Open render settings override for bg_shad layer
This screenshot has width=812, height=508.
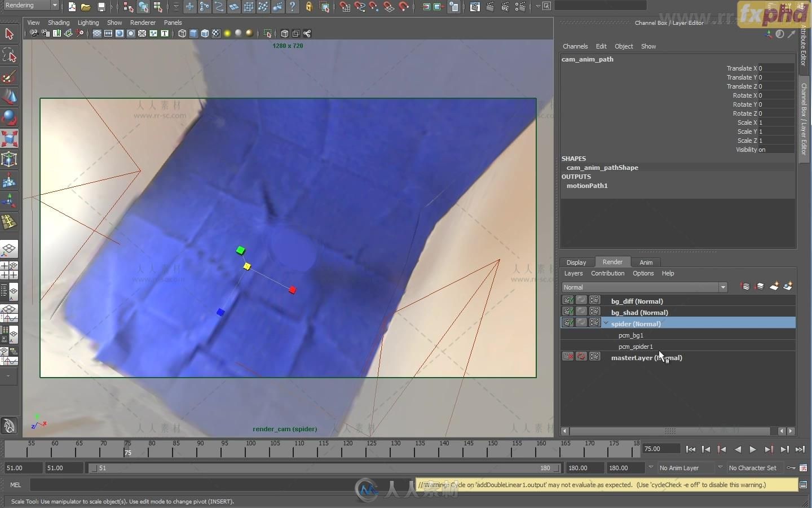[595, 311]
